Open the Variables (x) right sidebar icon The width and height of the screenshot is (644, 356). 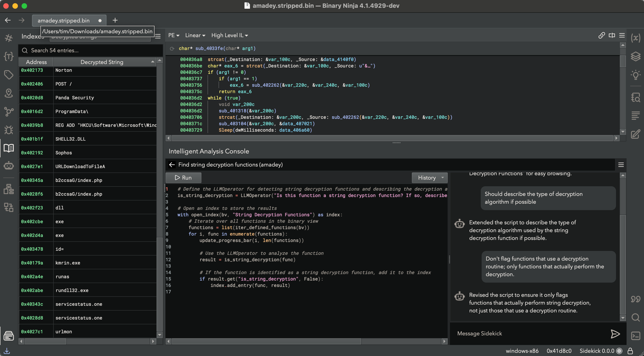[635, 38]
